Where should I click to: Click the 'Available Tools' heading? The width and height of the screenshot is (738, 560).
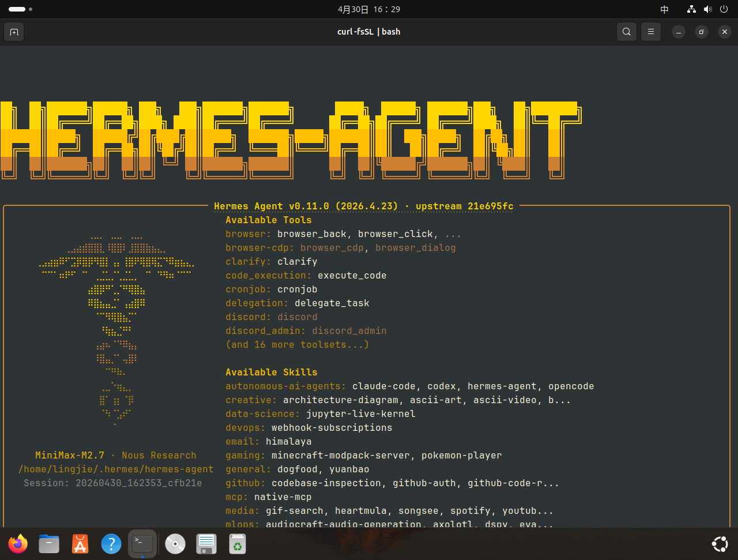(x=269, y=220)
